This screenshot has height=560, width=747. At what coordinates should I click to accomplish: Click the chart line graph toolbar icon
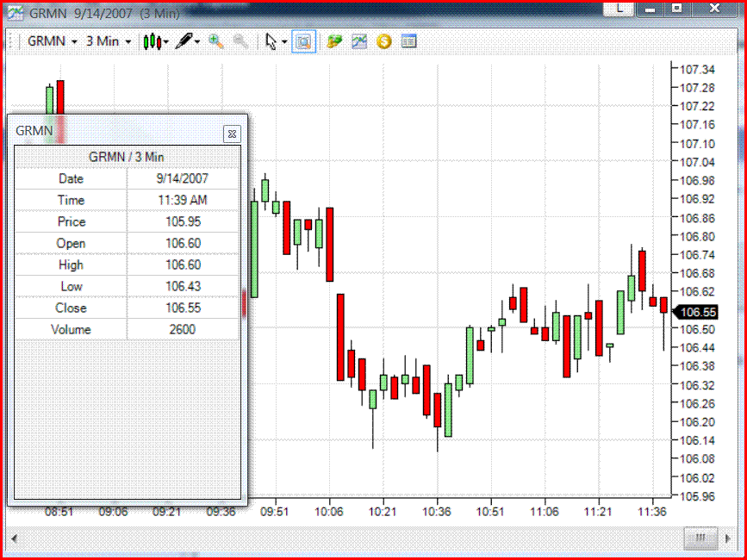point(359,41)
